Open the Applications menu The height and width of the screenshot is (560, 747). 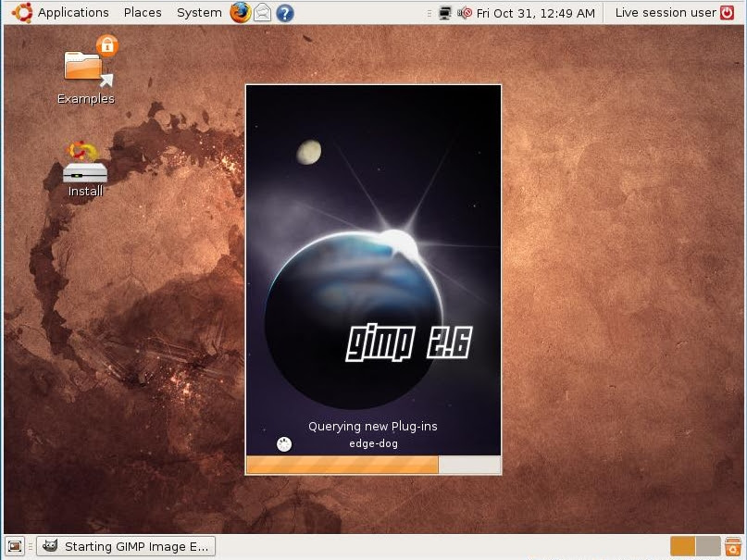pos(73,12)
